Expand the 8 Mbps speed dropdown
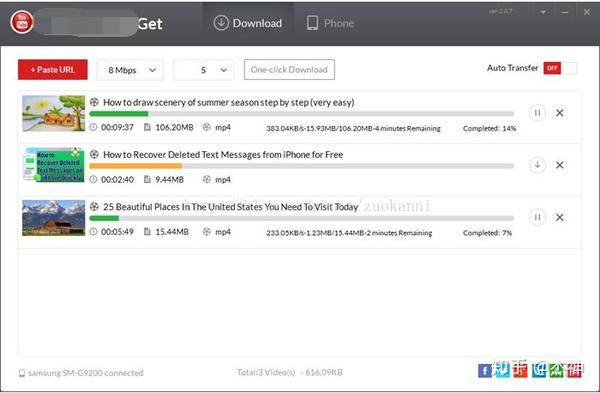Image resolution: width=600 pixels, height=393 pixels. click(130, 70)
